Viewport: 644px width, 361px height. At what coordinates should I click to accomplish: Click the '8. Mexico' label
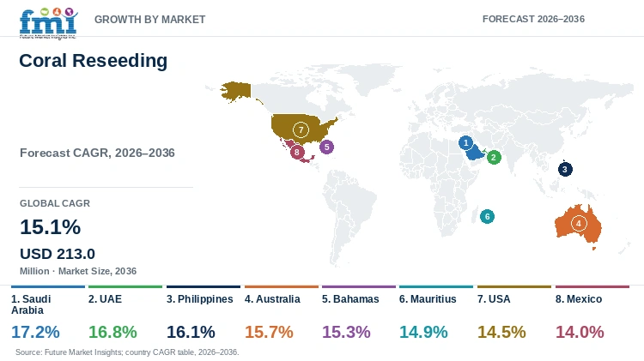point(579,299)
